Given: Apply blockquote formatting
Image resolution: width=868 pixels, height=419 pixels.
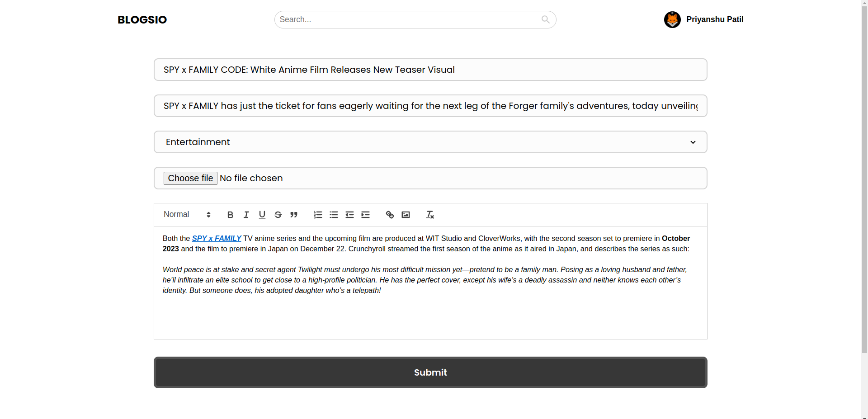Looking at the screenshot, I should click(x=294, y=215).
